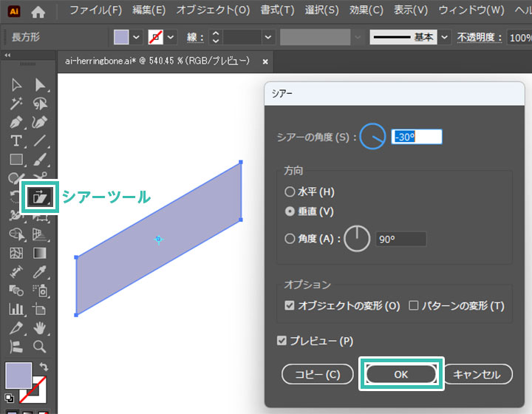Screen dimensions: 532x414
Task: Open the 基本 stroke profile dropdown
Action: tap(445, 37)
